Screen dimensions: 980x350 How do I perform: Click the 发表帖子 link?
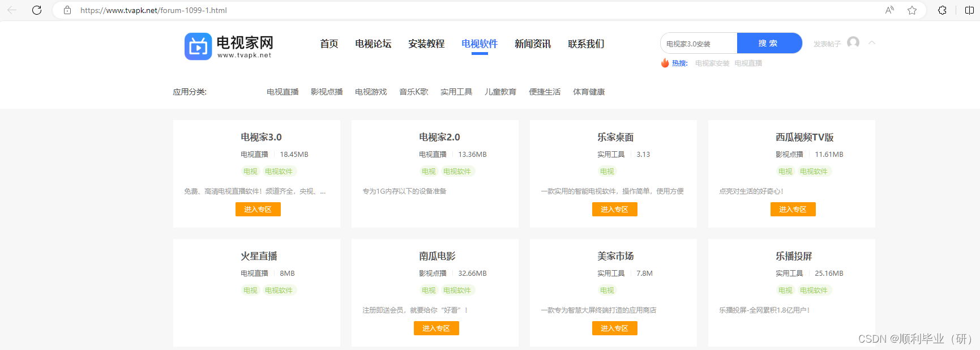point(827,44)
